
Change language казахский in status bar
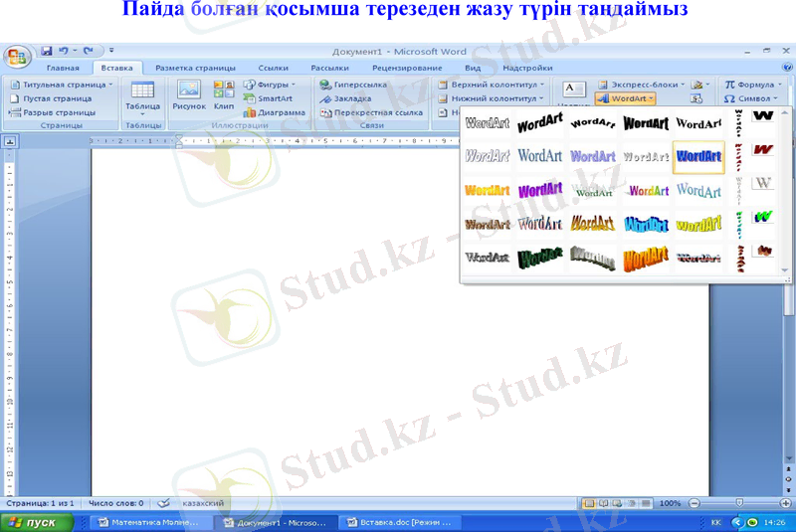coord(203,503)
